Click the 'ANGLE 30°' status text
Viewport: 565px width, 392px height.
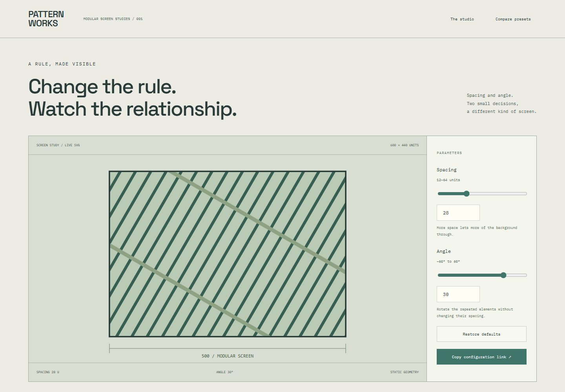coord(224,372)
